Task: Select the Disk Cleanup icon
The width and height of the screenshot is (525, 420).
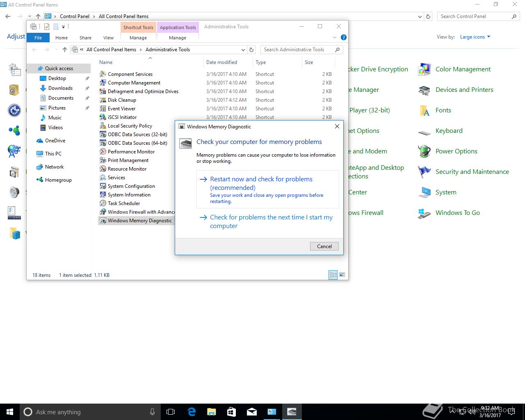Action: 103,100
